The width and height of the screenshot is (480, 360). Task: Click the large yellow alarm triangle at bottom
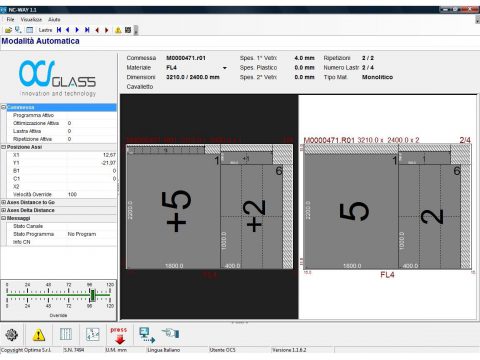[x=39, y=335]
